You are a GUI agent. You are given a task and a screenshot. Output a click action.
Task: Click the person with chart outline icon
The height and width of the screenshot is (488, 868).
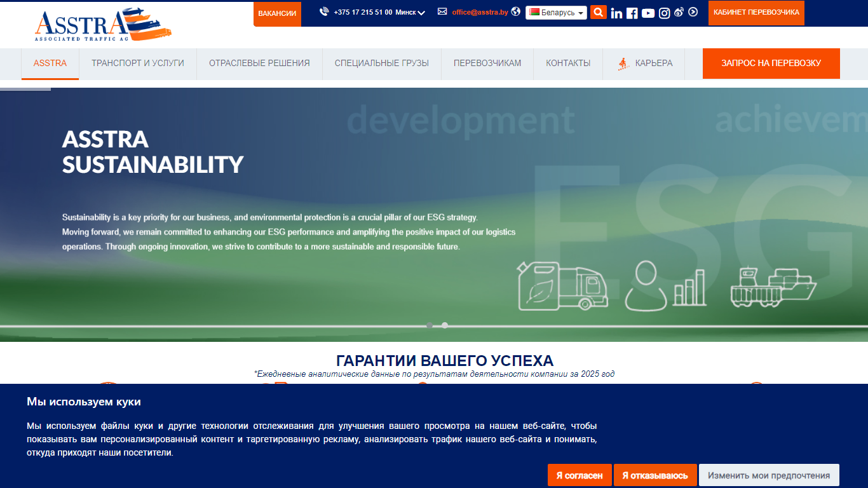tap(665, 285)
